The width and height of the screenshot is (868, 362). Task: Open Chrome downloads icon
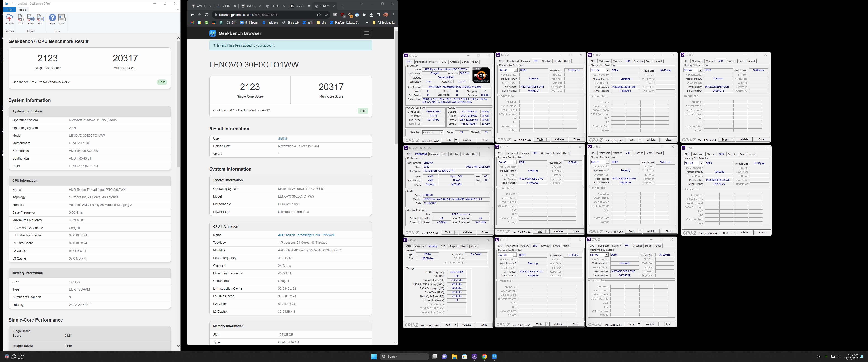tap(371, 15)
